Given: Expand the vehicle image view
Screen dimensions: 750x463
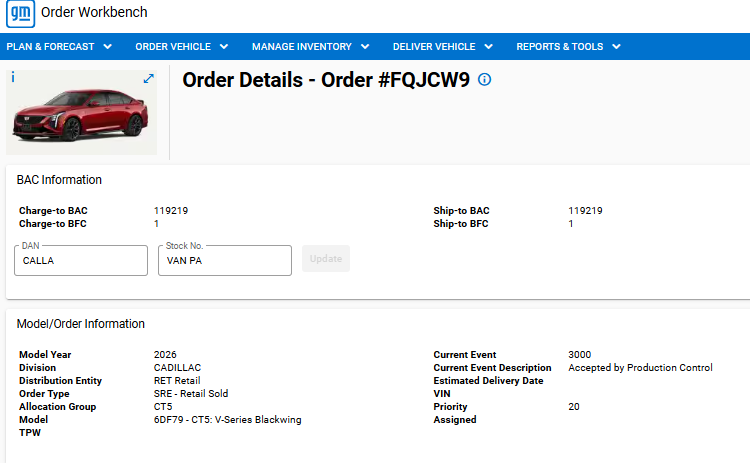Looking at the screenshot, I should tap(149, 78).
